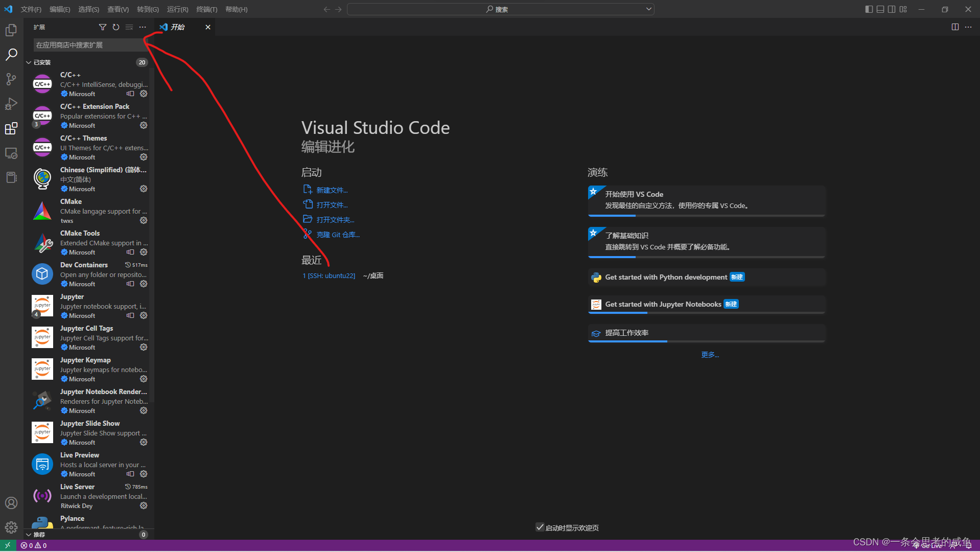Select the Jupyter Cell Tags extension
The width and height of the screenshot is (980, 552).
[x=89, y=338]
